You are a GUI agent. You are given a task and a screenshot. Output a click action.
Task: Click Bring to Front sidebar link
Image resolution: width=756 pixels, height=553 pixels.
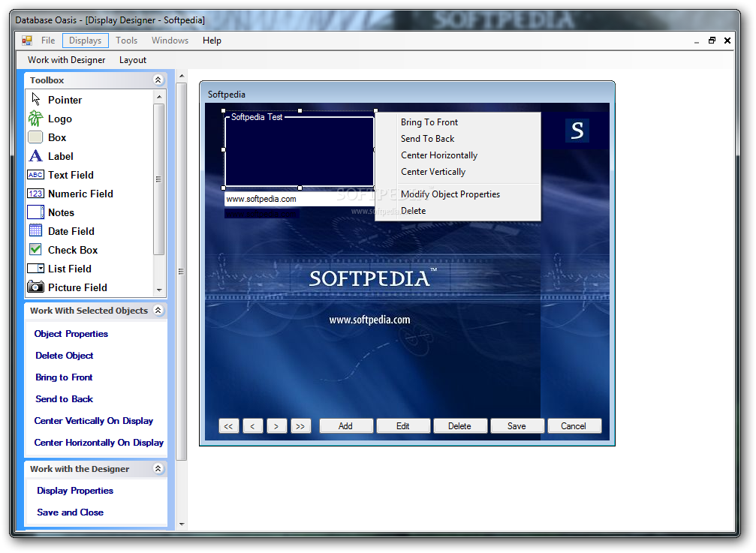[x=64, y=377]
